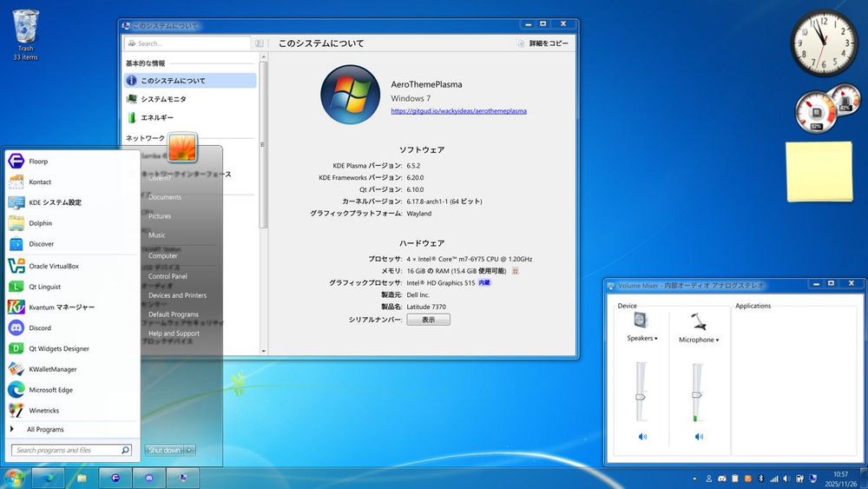
Task: Select このシステムについて in the sidebar
Action: point(190,80)
